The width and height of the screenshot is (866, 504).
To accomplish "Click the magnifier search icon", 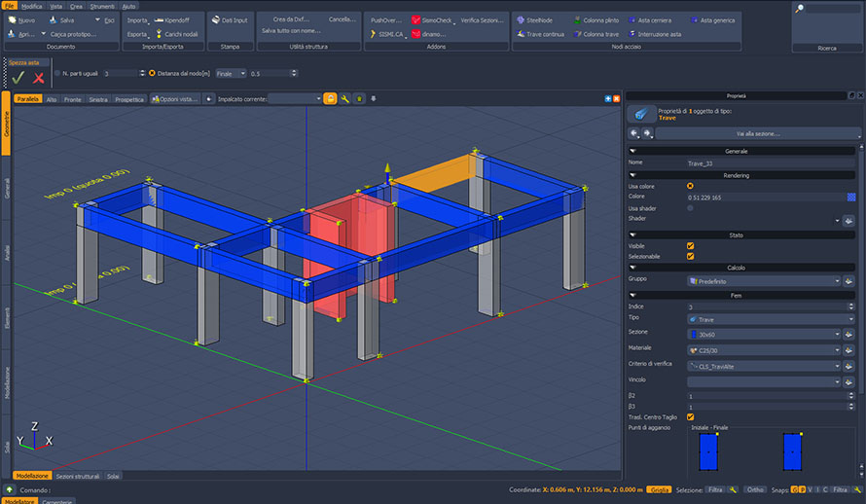I will coord(799,9).
